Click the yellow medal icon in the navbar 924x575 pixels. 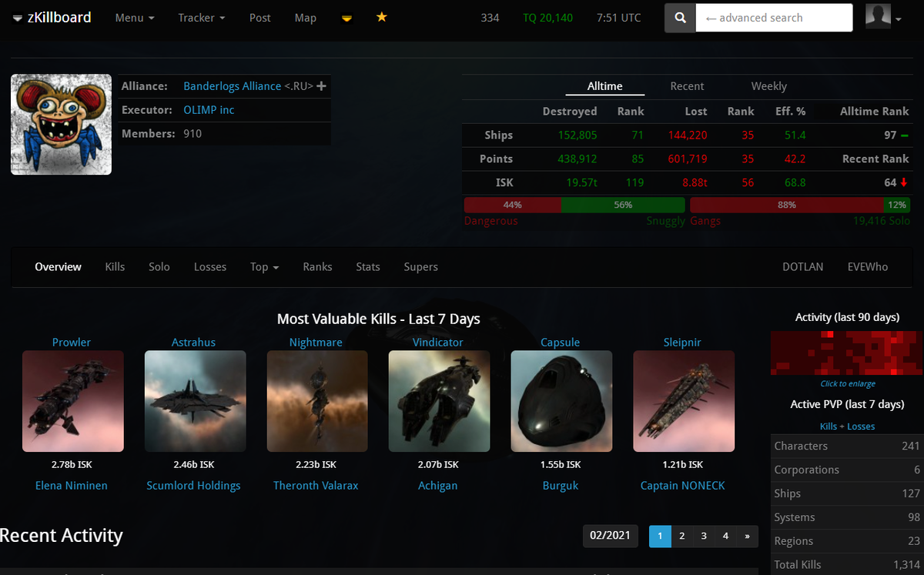pyautogui.click(x=346, y=17)
